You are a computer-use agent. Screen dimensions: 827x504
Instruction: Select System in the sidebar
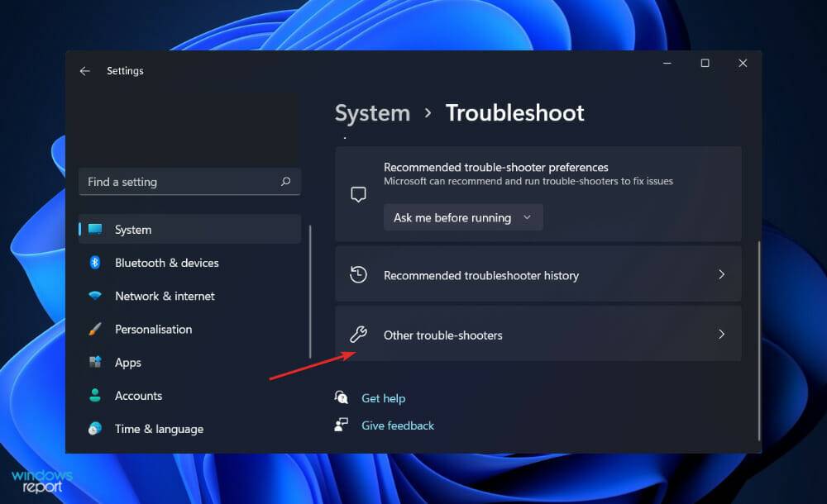pos(132,229)
